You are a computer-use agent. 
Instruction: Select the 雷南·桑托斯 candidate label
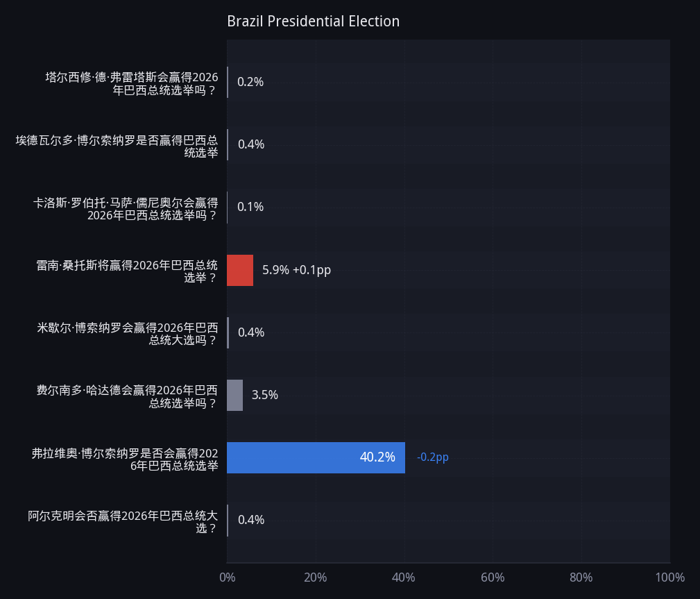(x=127, y=271)
